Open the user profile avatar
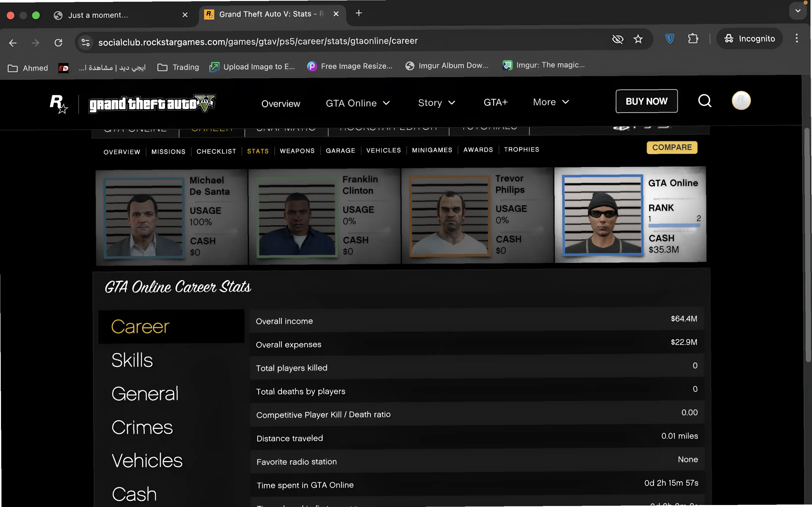This screenshot has height=507, width=812. click(x=741, y=101)
